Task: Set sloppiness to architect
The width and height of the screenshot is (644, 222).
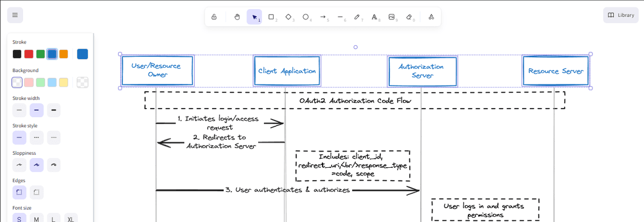Action: (x=19, y=165)
